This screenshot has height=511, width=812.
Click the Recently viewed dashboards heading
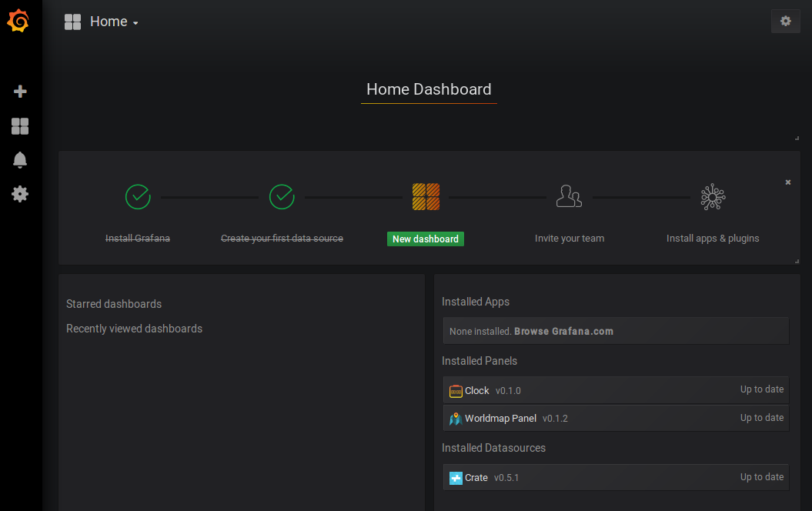134,329
